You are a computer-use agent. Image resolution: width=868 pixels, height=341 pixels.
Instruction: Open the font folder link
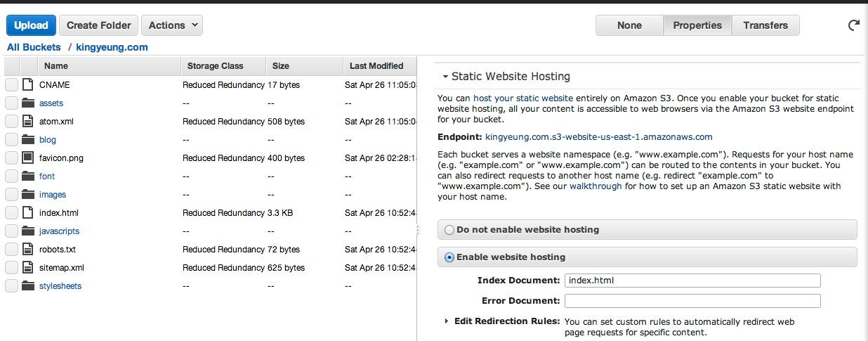pyautogui.click(x=47, y=176)
